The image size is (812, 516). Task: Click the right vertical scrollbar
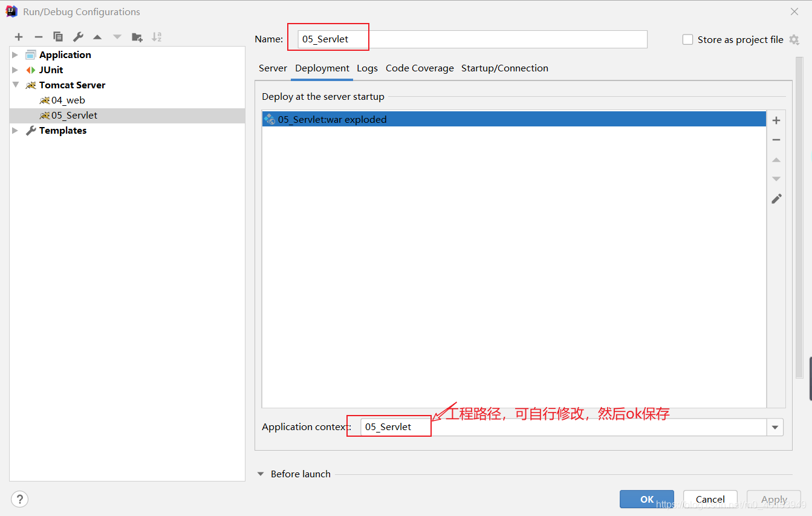coord(800,218)
